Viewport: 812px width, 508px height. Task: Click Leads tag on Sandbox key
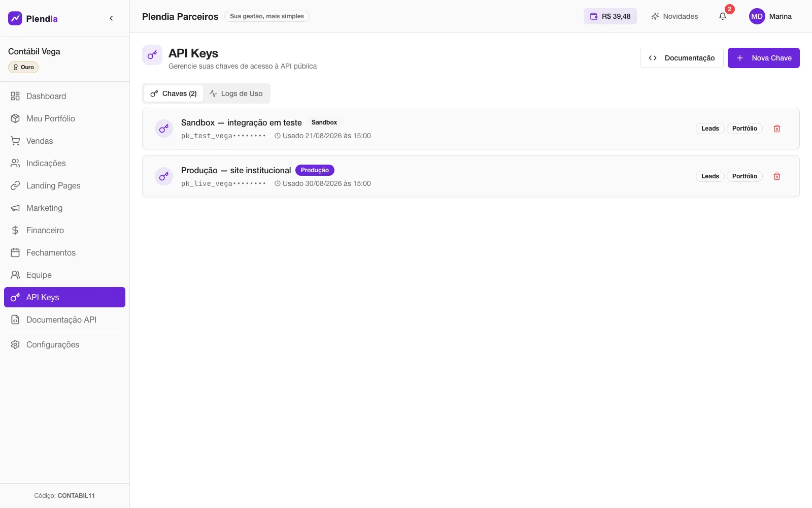coord(710,129)
